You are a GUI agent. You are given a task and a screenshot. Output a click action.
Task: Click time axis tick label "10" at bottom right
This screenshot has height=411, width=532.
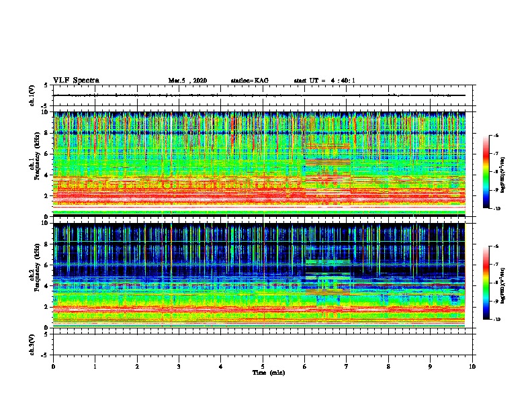point(472,367)
